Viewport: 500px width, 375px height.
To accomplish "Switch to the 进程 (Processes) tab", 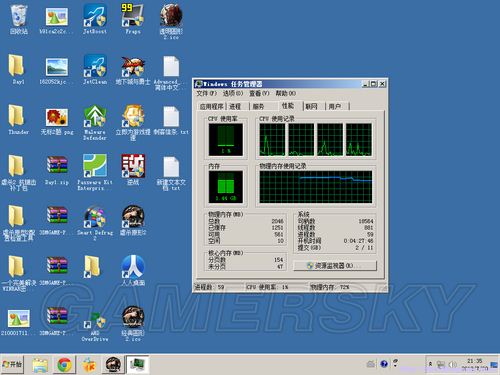I will pos(236,107).
